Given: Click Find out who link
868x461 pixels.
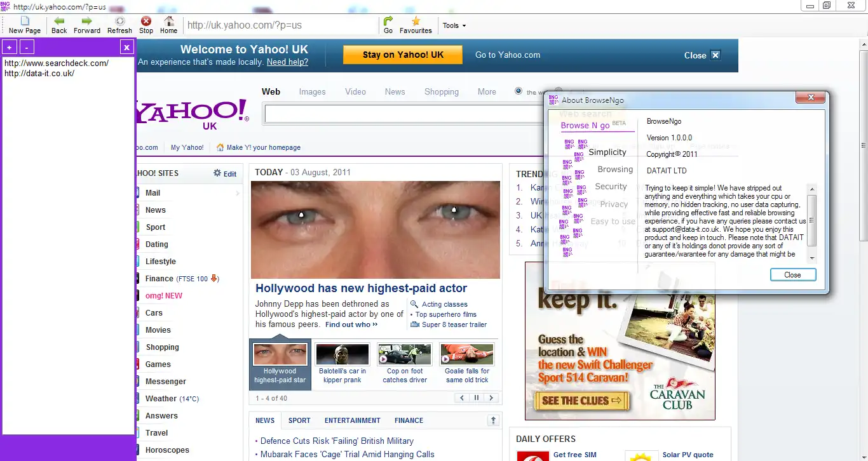Looking at the screenshot, I should tap(351, 324).
